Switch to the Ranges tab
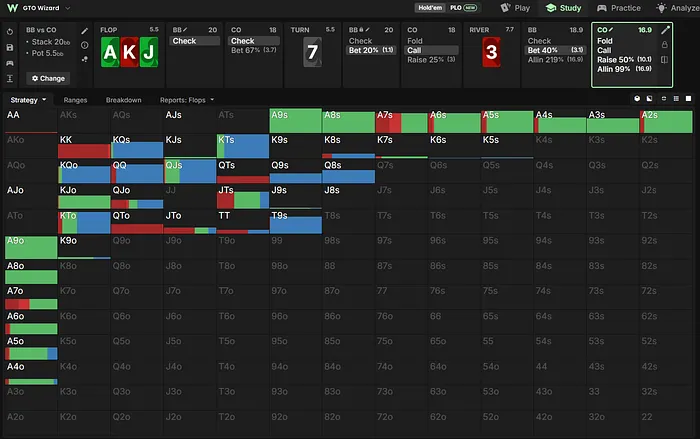 (x=75, y=100)
